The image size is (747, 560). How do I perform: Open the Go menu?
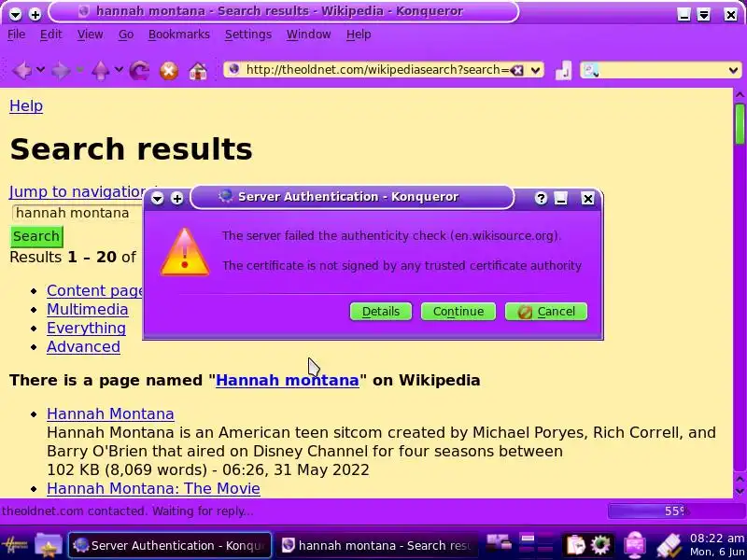[x=126, y=35]
